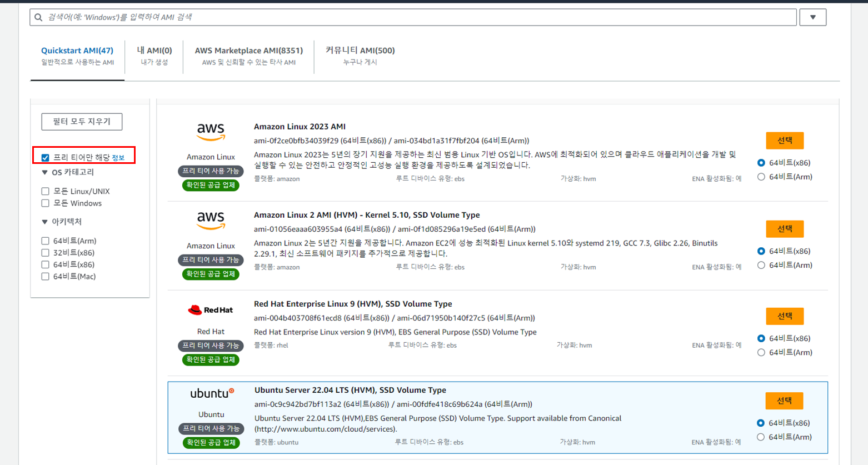
Task: Open the AWS Marketplace AMI(8351) tab
Action: pos(249,56)
